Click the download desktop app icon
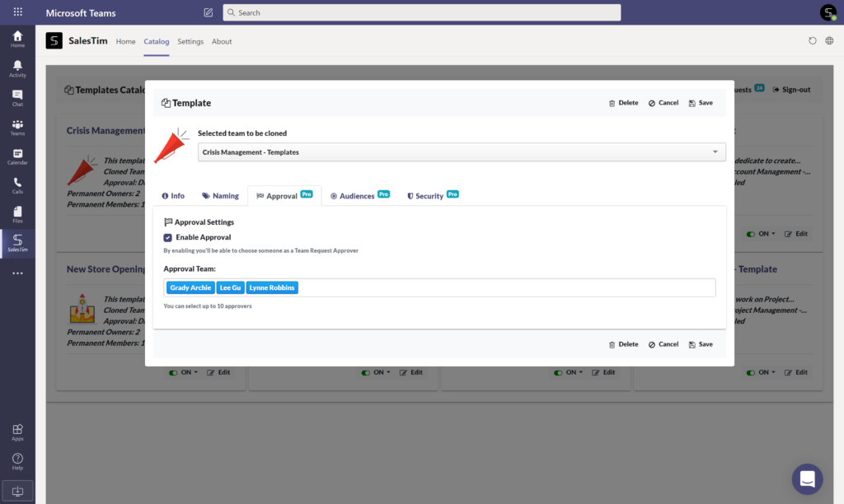 (x=18, y=491)
